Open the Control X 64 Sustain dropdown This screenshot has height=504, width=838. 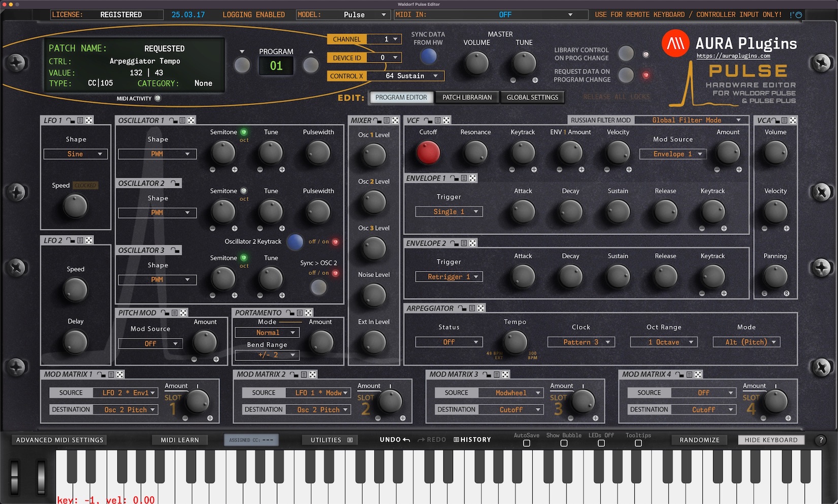coord(405,76)
